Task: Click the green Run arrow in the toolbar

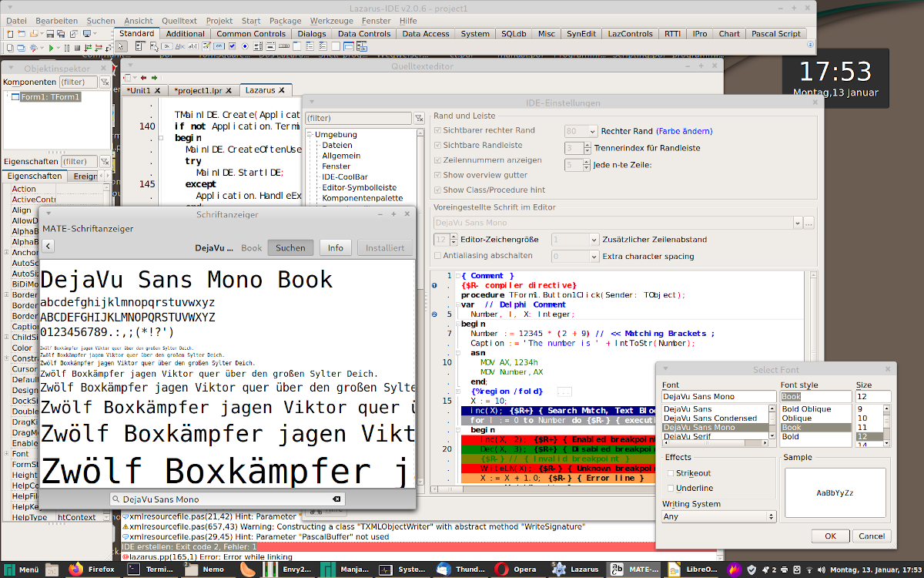Action: (x=51, y=48)
